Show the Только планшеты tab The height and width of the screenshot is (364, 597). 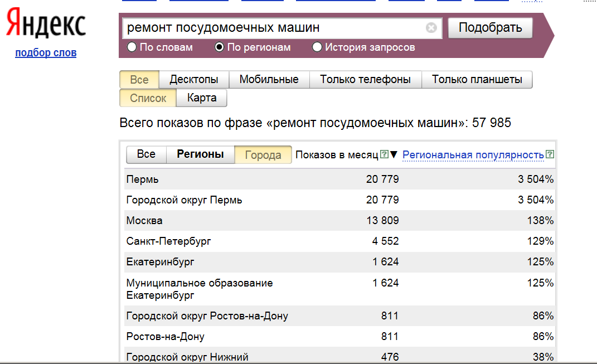pyautogui.click(x=477, y=80)
